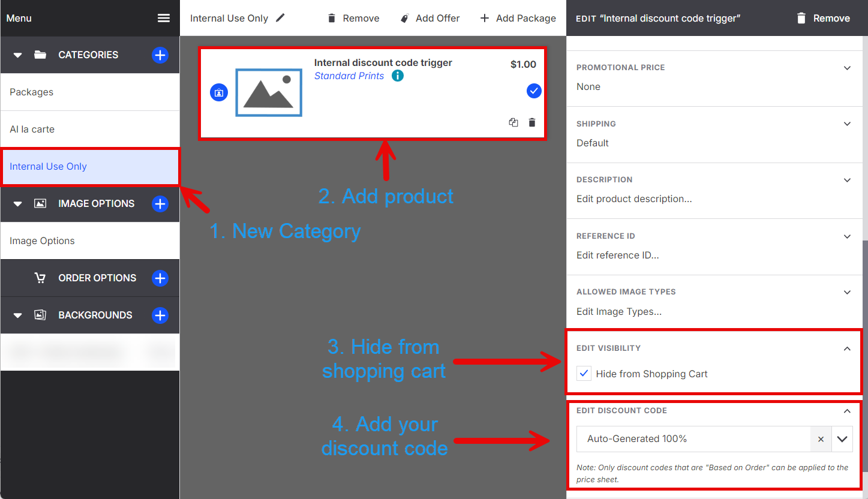Toggle the blue checkmark on product card
The width and height of the screenshot is (868, 499).
(x=534, y=91)
